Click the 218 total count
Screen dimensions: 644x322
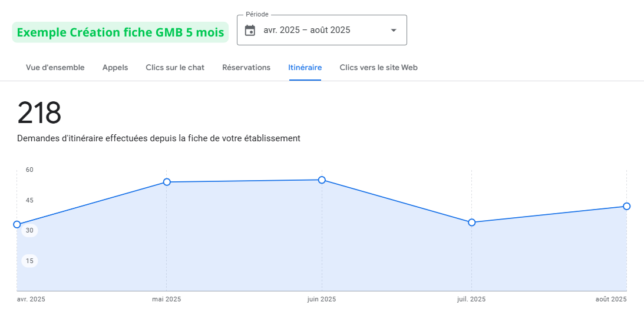coord(39,113)
